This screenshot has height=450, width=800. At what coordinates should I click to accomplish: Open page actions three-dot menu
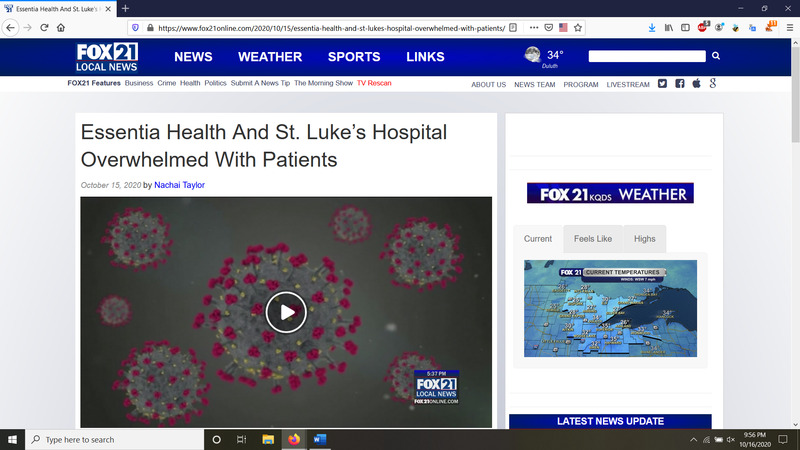pos(533,28)
